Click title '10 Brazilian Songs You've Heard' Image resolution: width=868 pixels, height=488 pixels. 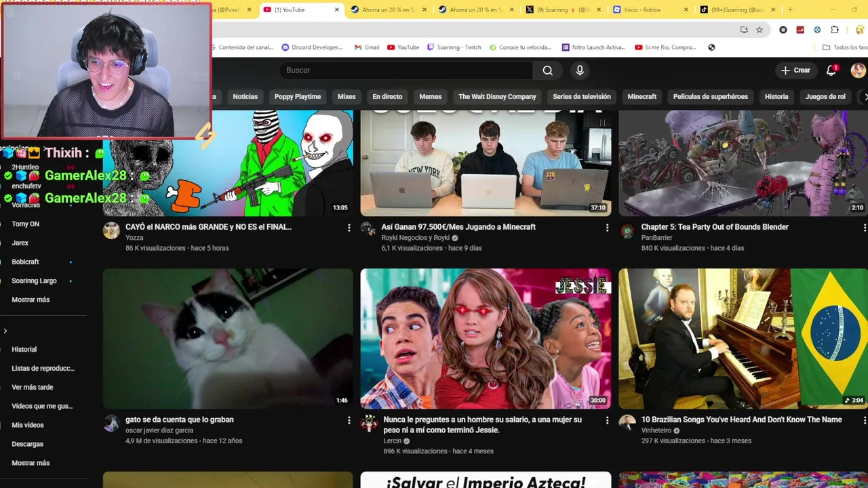(x=742, y=420)
